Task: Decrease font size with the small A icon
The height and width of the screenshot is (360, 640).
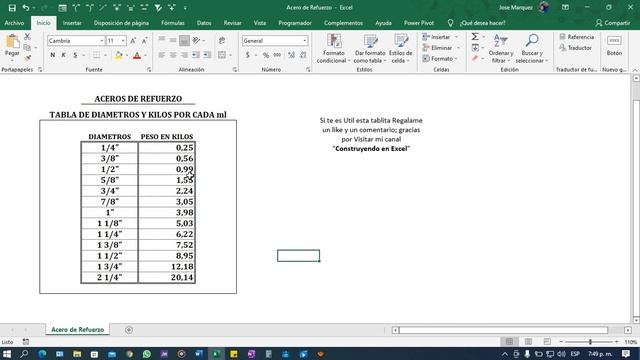Action: [144, 41]
